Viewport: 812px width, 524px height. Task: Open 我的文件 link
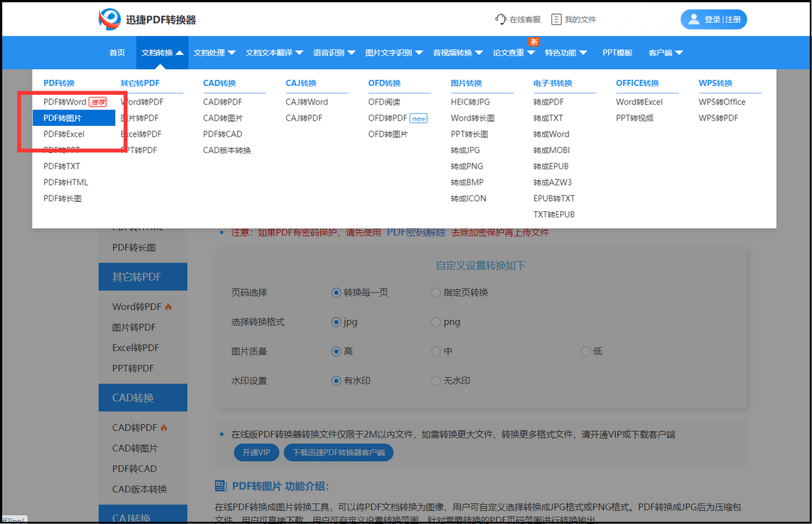click(574, 20)
